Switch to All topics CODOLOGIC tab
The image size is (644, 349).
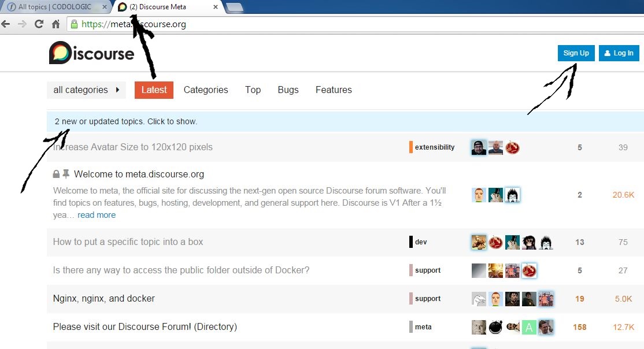tap(56, 7)
